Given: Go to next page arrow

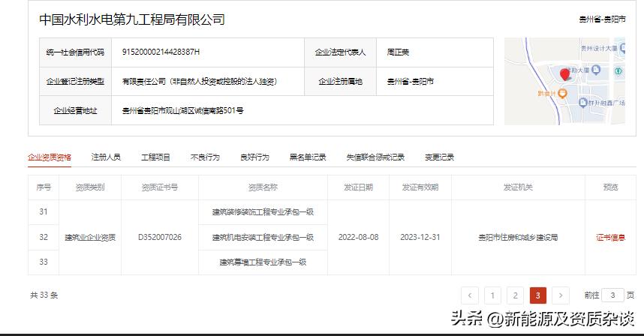Looking at the screenshot, I should coord(561,295).
